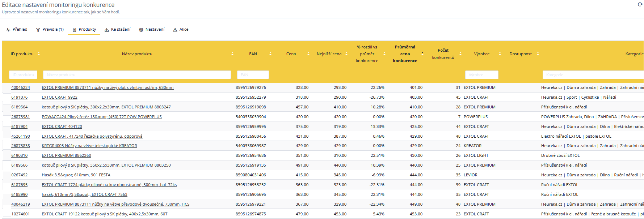This screenshot has width=644, height=219.
Task: Open the Ke stažení tab
Action: [118, 30]
